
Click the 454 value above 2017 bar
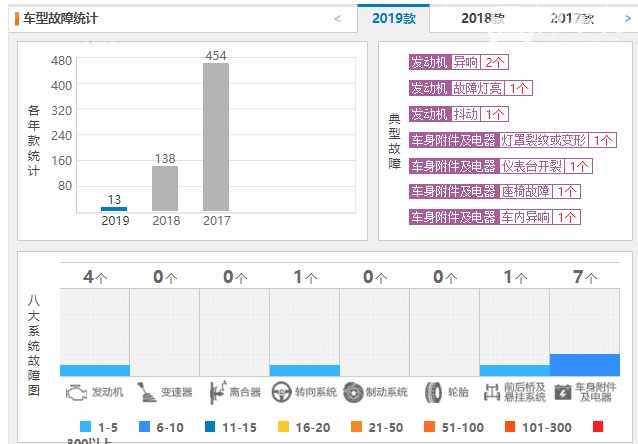pos(216,56)
